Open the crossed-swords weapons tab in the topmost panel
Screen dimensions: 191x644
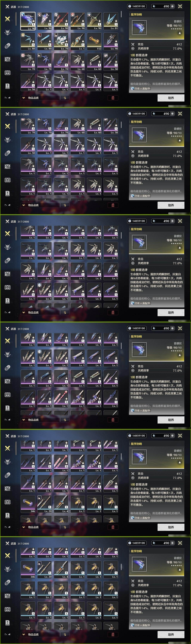pos(7,19)
